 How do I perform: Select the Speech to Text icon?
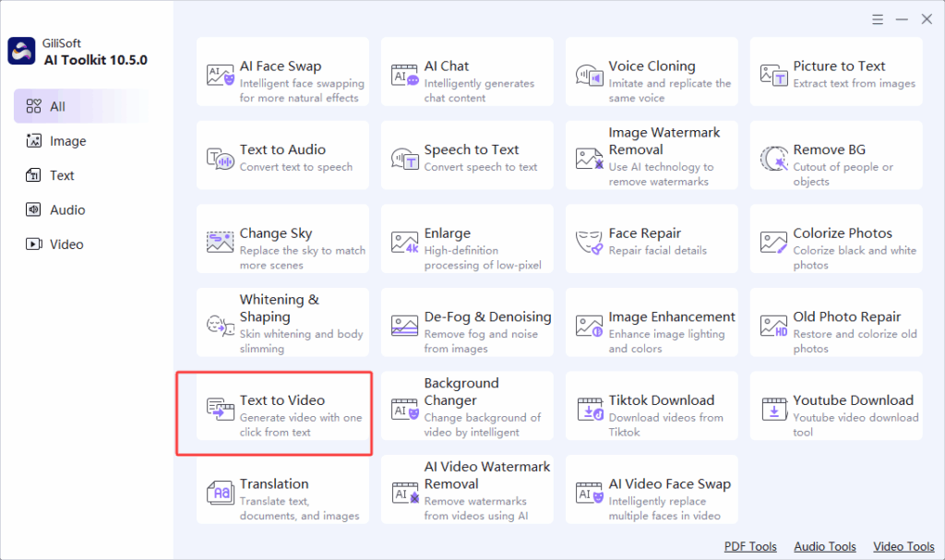click(x=404, y=159)
